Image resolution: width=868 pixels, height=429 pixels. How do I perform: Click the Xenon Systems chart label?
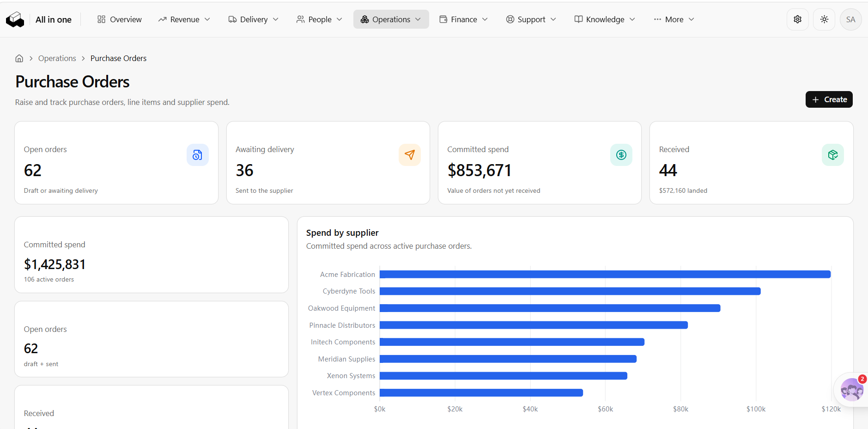(x=351, y=376)
